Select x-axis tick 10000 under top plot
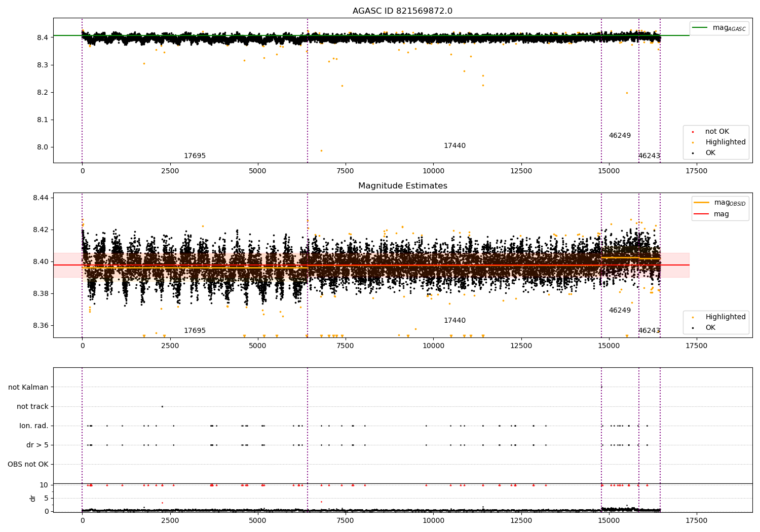The width and height of the screenshot is (760, 532). point(433,171)
